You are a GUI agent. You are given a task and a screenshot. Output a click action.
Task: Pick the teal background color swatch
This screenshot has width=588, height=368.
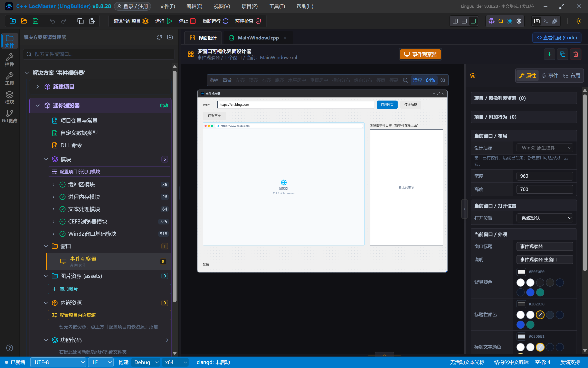[540, 292]
